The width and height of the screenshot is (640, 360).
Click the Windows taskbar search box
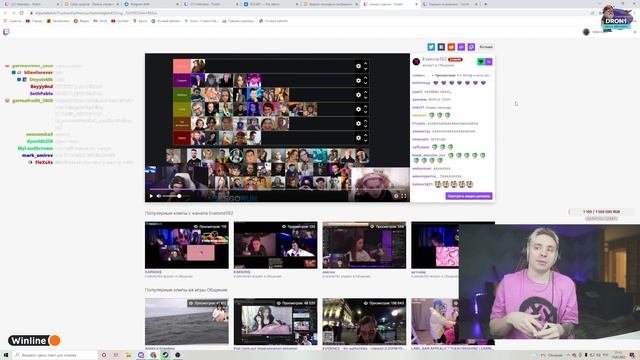pos(55,355)
